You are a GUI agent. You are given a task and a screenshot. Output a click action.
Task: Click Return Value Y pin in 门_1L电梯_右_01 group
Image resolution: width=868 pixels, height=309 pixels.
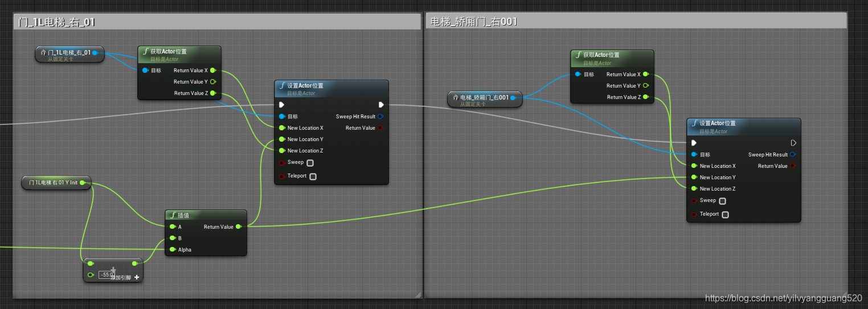tap(213, 82)
